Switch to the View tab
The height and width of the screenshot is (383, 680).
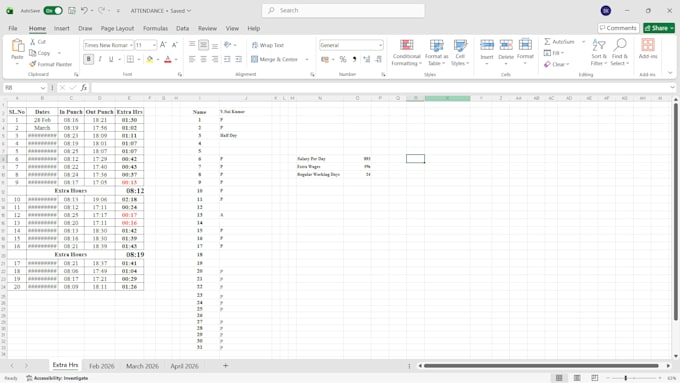click(x=232, y=28)
